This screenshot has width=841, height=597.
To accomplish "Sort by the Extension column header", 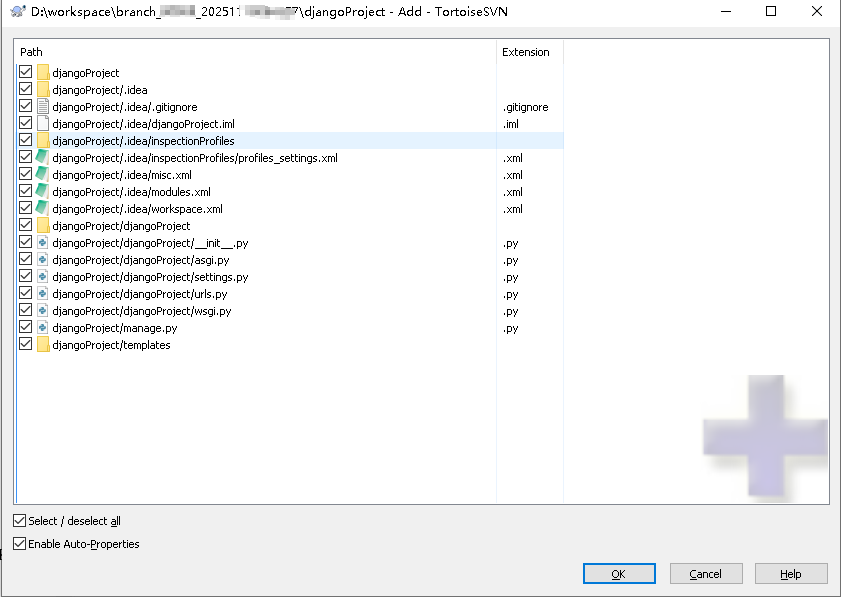I will (530, 52).
